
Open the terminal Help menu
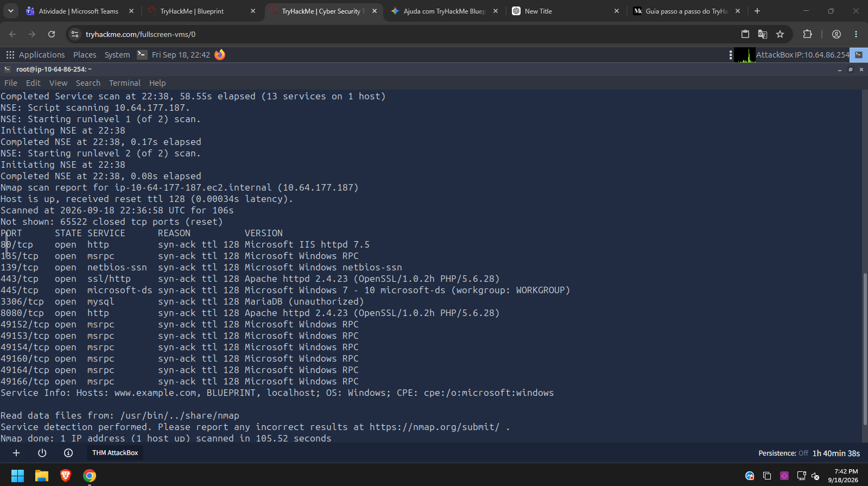tap(157, 83)
